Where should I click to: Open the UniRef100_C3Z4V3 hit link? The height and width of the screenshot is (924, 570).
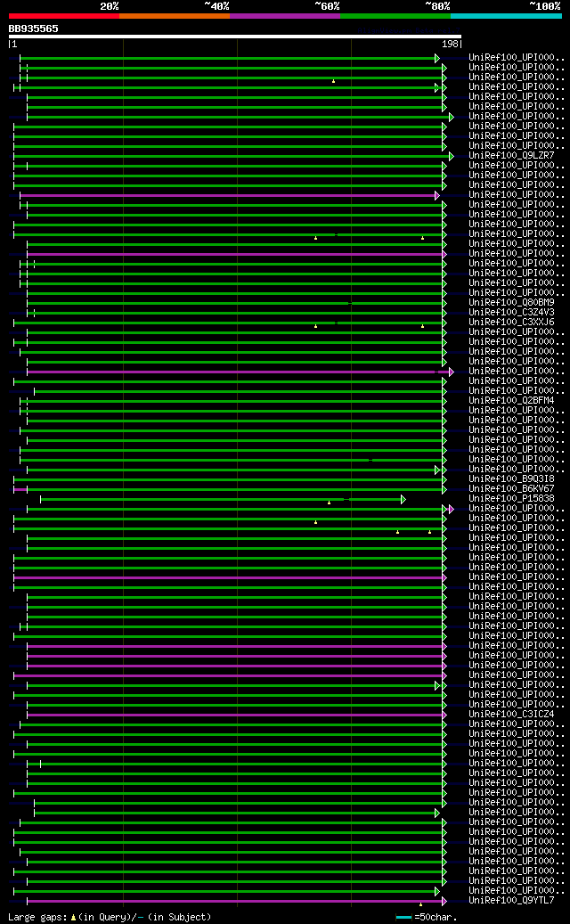point(511,313)
